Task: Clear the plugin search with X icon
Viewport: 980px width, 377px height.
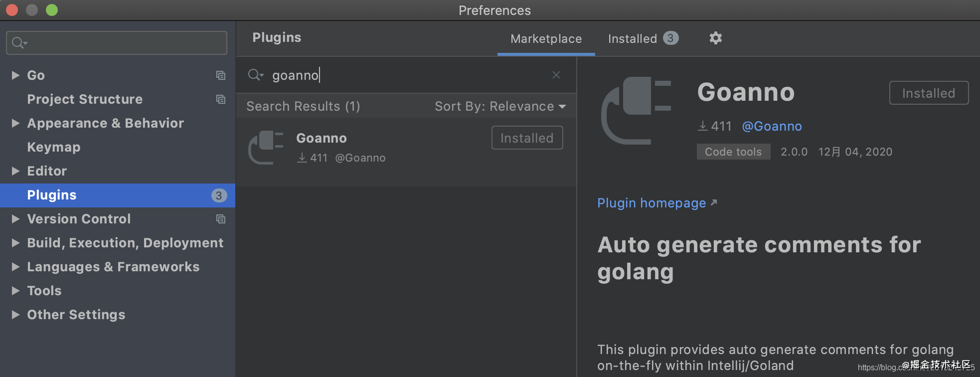Action: coord(556,75)
